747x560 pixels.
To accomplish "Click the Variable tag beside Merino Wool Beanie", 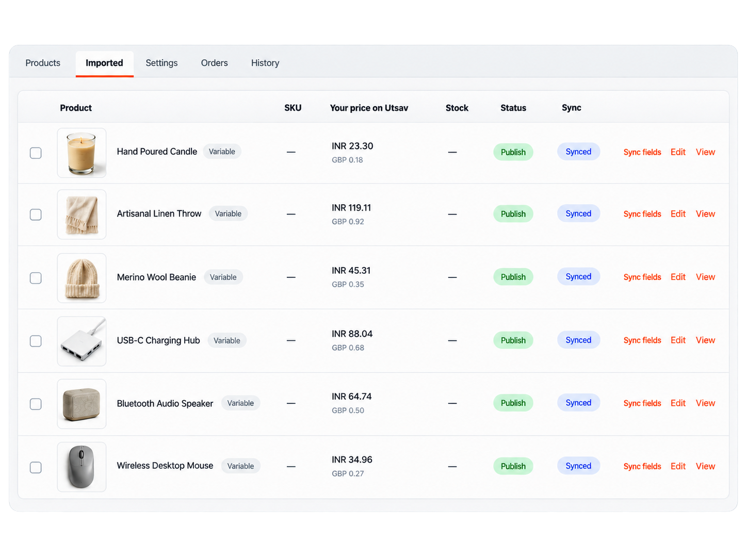I will [223, 277].
